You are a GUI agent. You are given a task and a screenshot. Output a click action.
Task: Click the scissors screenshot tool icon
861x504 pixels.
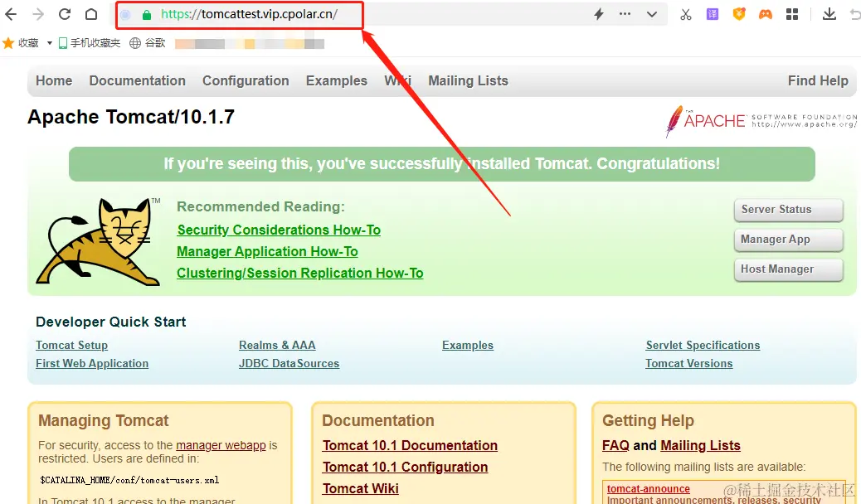pos(686,15)
